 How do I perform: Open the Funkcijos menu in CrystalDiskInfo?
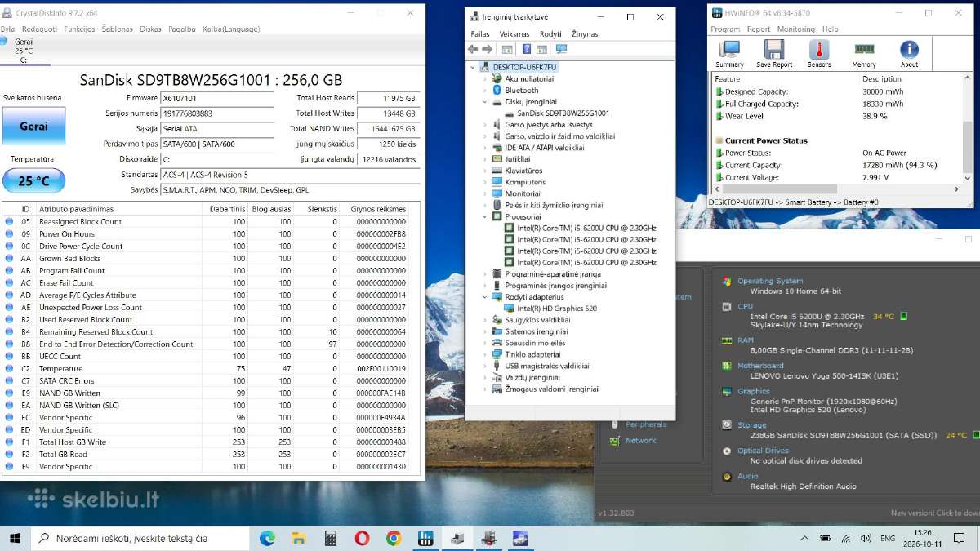click(x=79, y=29)
